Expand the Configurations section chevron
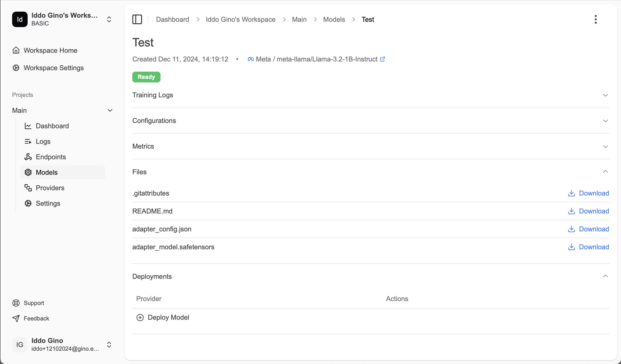Viewport: 621px width, 364px height. (x=605, y=121)
